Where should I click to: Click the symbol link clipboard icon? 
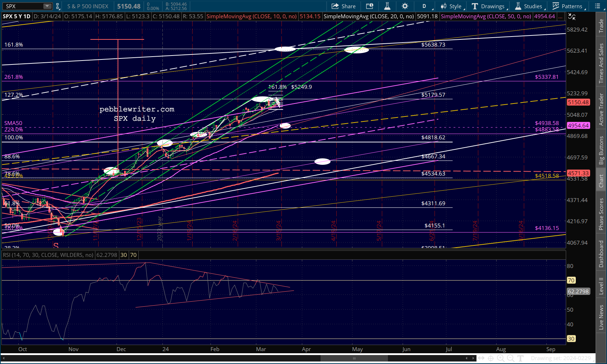57,6
